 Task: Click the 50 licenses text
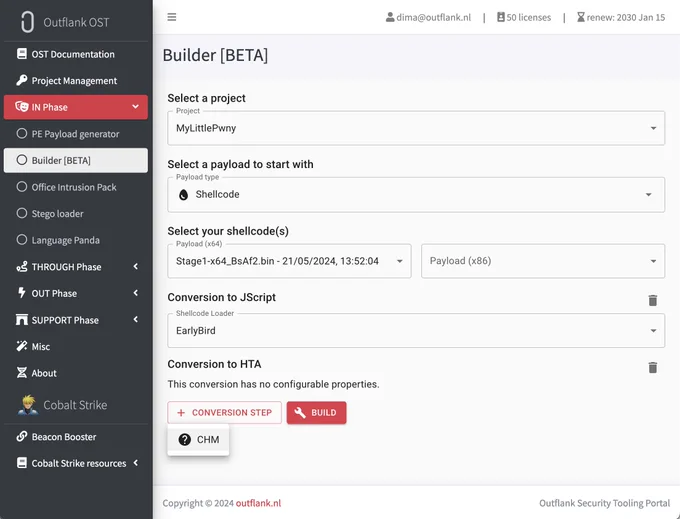pyautogui.click(x=529, y=17)
